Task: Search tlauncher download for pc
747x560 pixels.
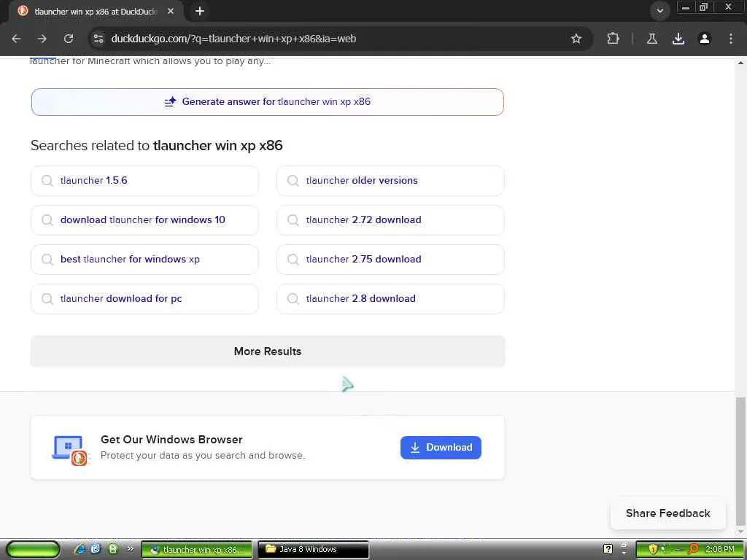Action: (145, 298)
